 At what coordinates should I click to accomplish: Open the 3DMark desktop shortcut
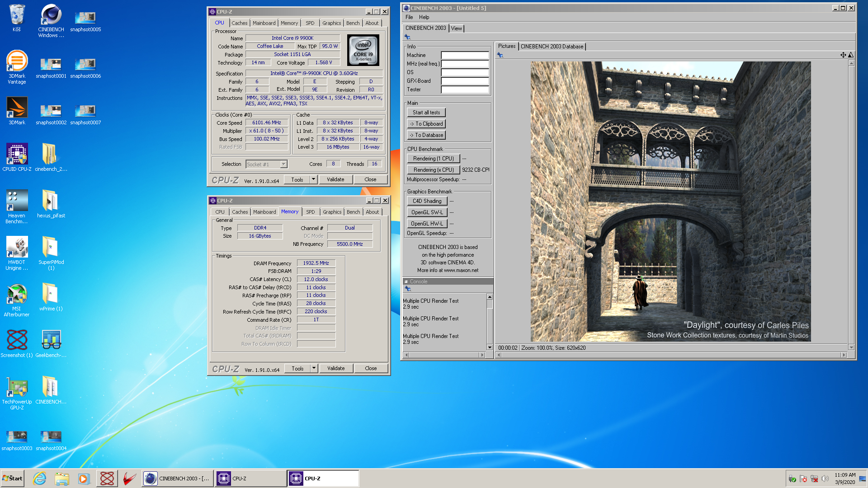click(17, 111)
